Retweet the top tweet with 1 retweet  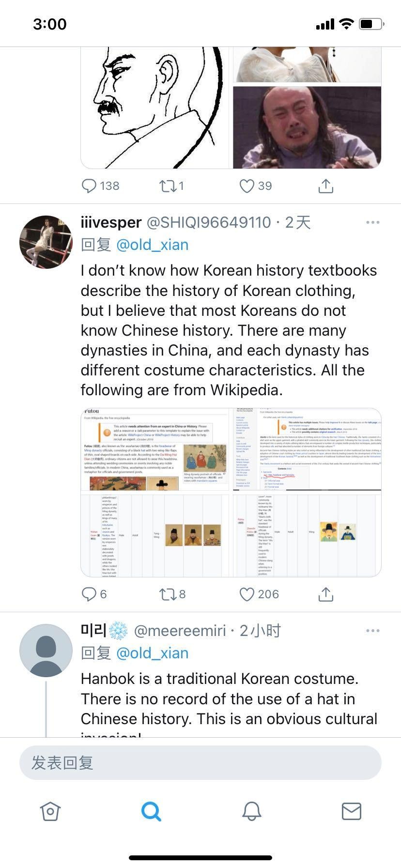tap(168, 186)
